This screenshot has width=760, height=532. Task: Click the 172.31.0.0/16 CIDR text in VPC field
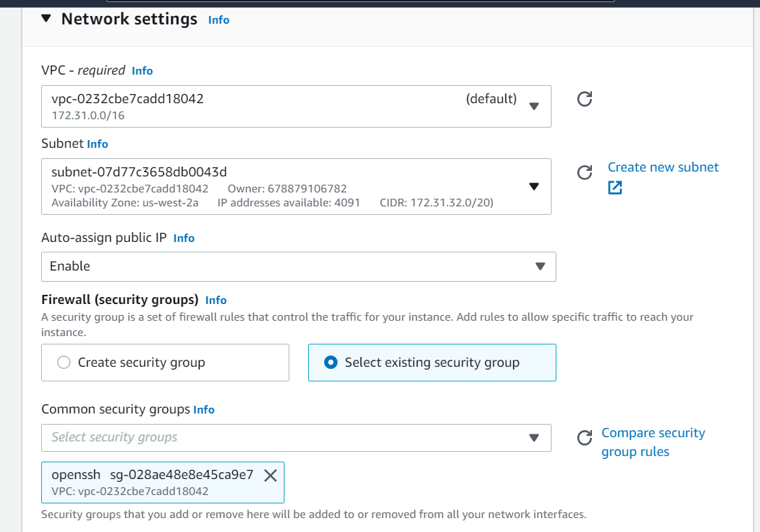88,115
